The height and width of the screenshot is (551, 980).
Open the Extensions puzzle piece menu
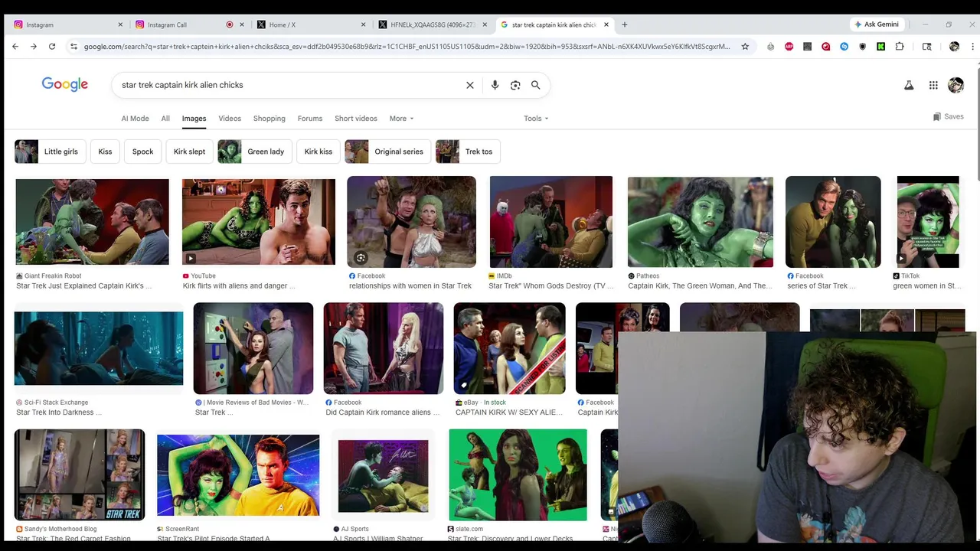[900, 47]
